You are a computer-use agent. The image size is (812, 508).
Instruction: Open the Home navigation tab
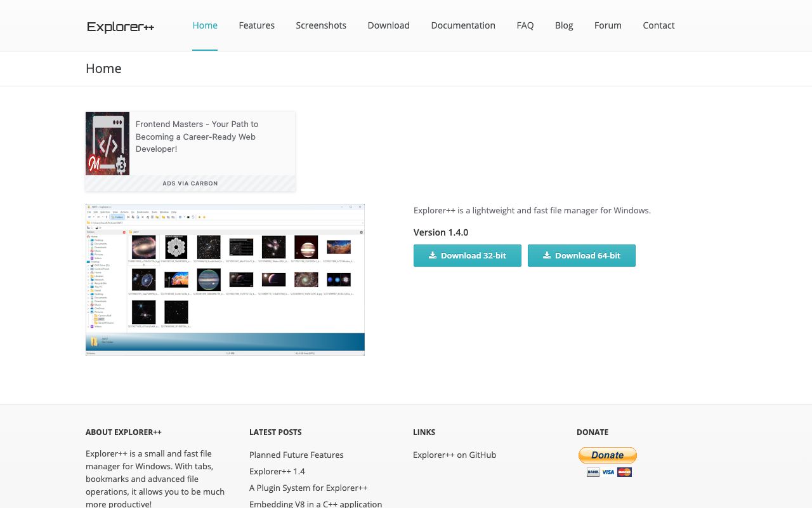[205, 25]
